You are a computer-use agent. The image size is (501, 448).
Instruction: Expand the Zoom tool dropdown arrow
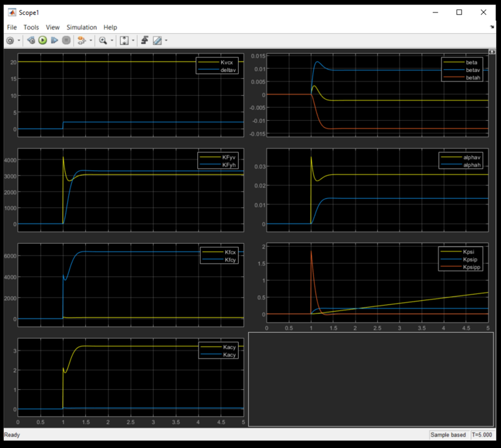coord(112,41)
